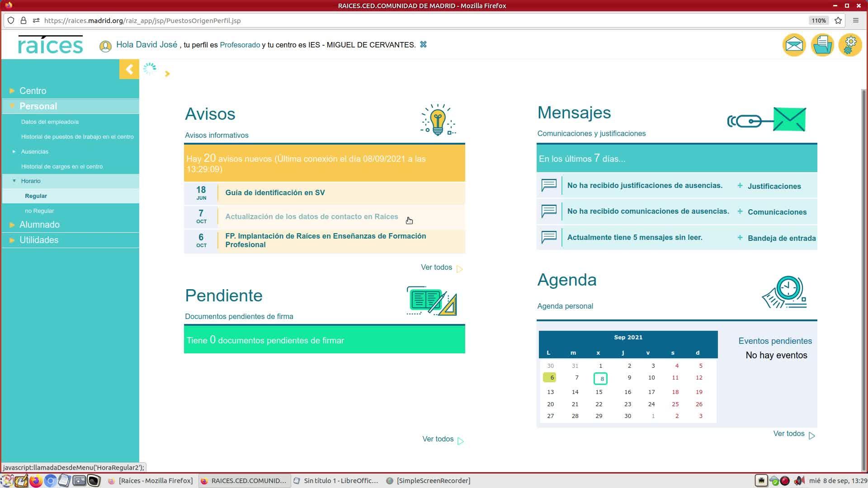
Task: Expand the Centro menu section
Action: click(33, 91)
